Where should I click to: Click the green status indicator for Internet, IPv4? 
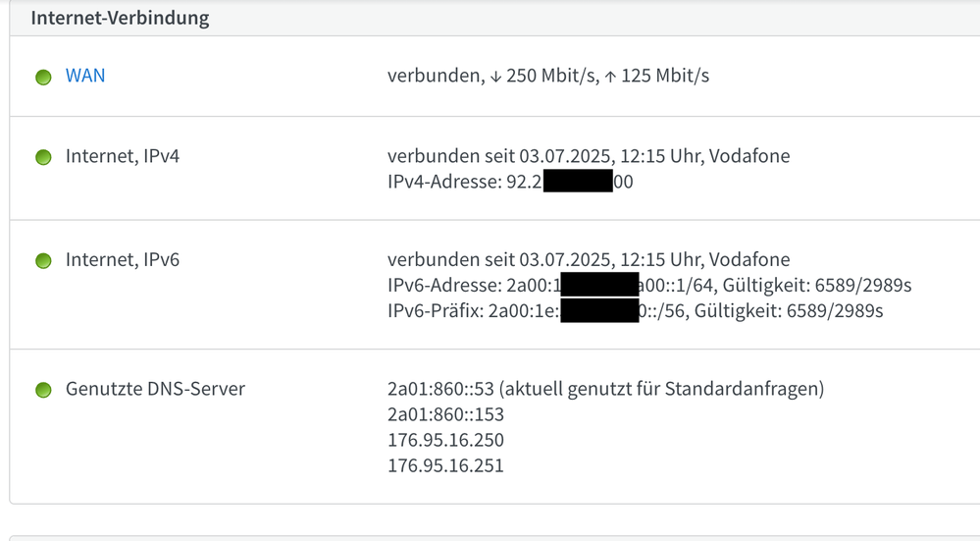pyautogui.click(x=43, y=157)
